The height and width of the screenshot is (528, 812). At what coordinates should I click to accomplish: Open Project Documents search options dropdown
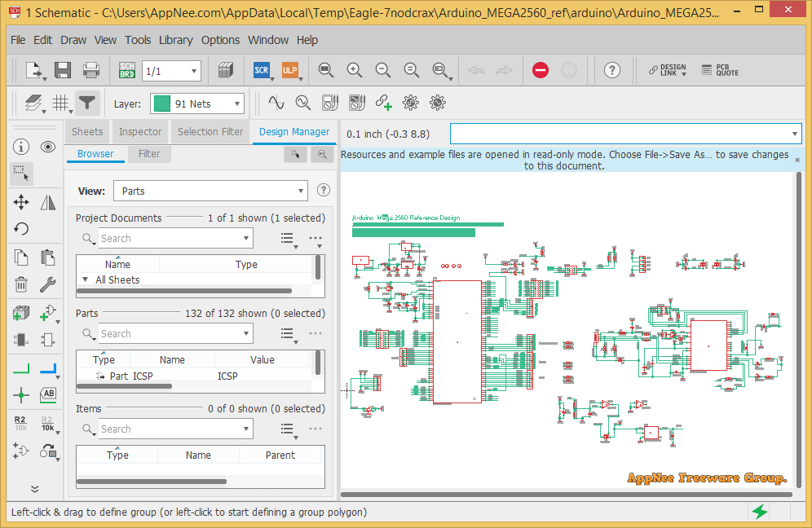point(246,238)
